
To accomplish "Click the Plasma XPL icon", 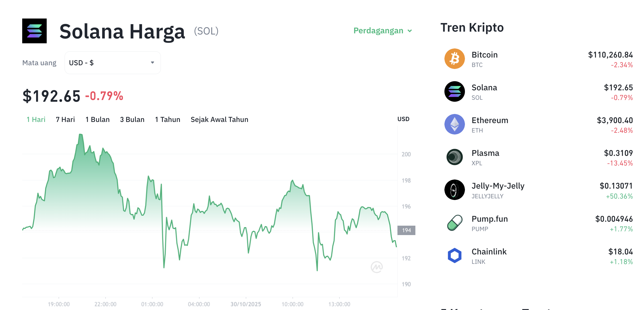I will click(x=454, y=157).
